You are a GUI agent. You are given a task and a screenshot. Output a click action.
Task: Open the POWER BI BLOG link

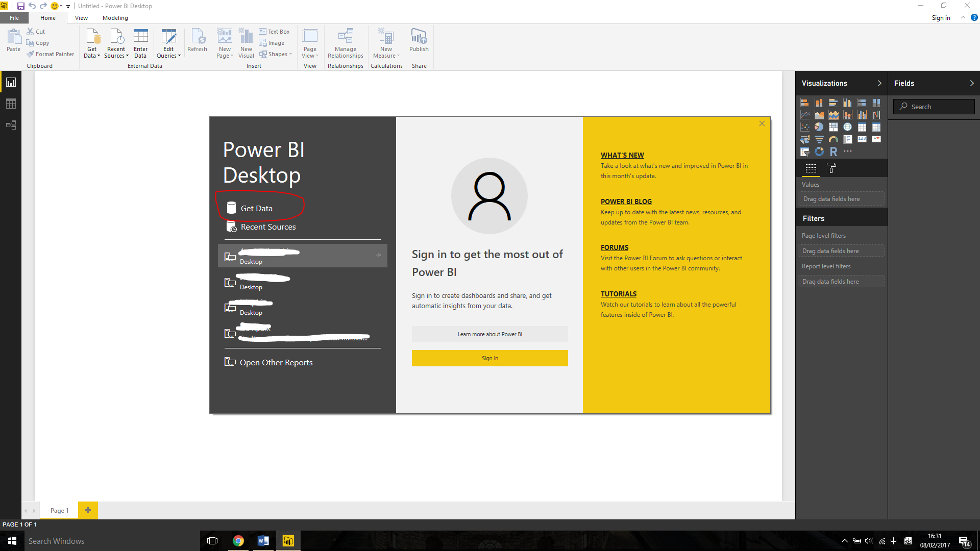coord(626,202)
